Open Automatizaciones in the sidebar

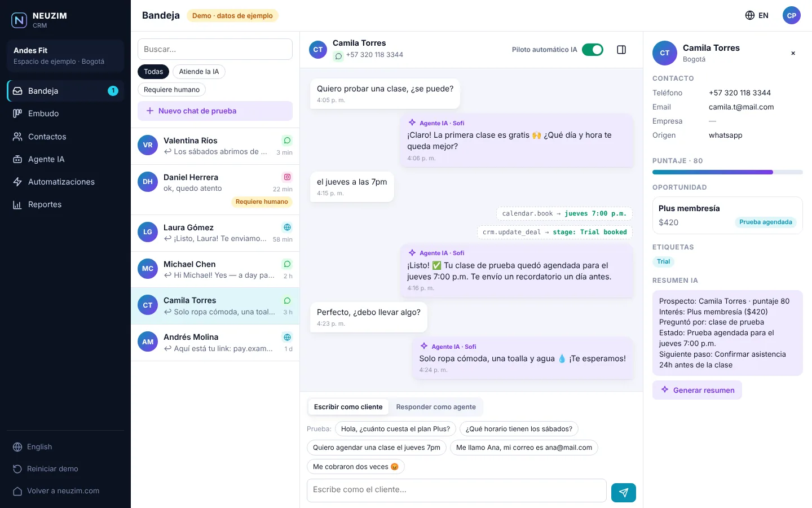click(x=65, y=182)
